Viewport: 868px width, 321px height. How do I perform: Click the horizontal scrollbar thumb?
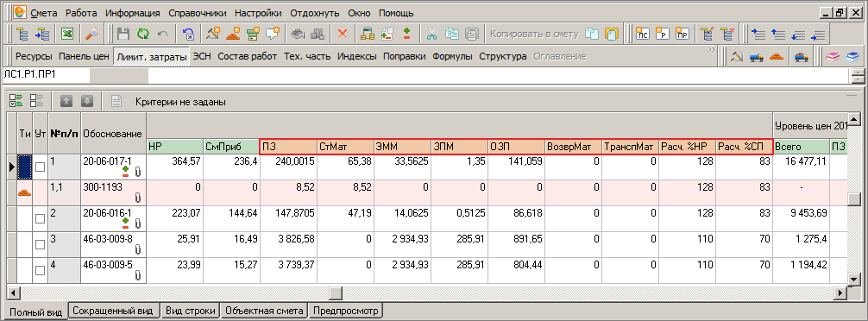point(336,293)
